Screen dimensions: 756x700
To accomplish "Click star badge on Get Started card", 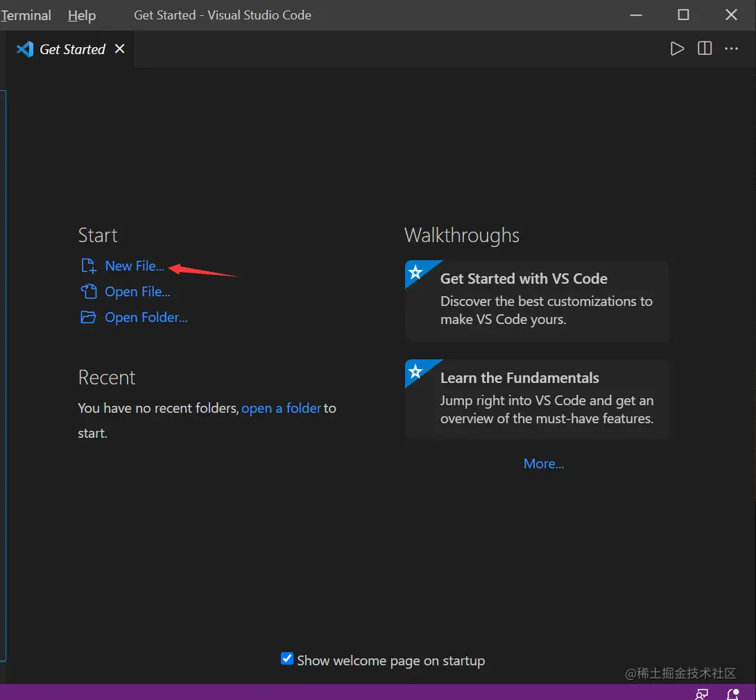I will (415, 273).
